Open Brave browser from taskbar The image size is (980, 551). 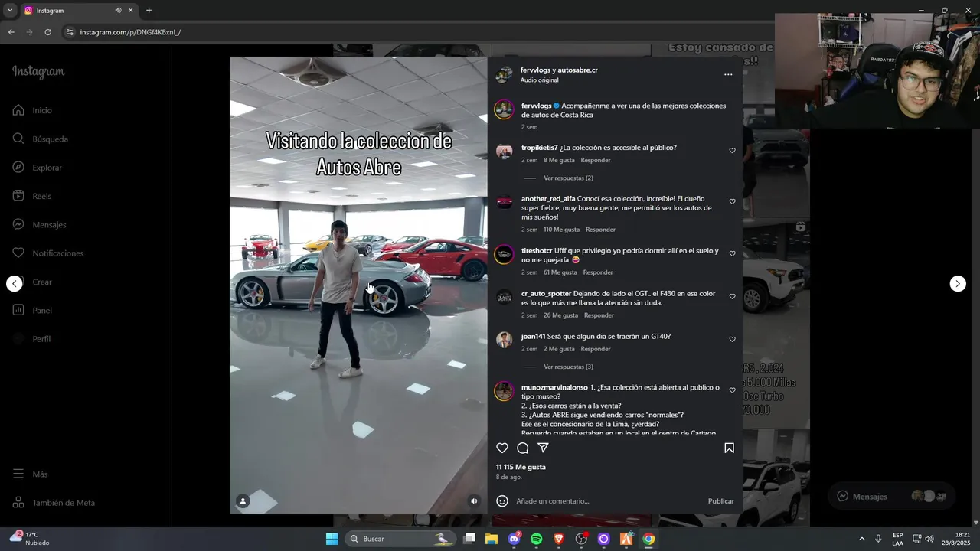[x=558, y=539]
